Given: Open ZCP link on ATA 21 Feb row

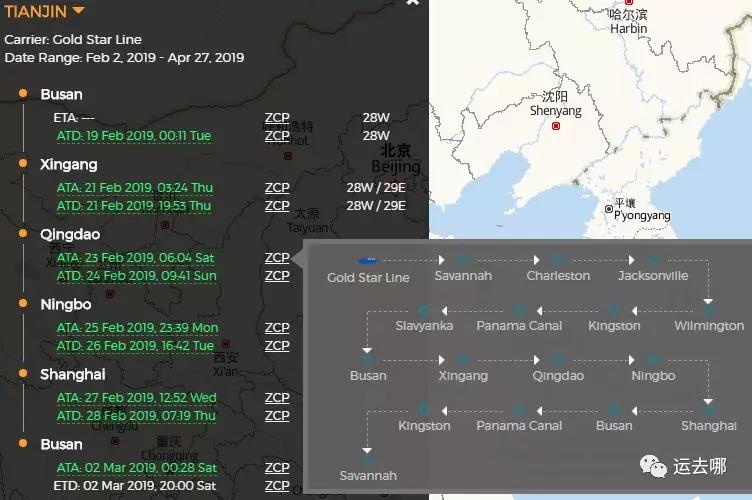Looking at the screenshot, I should [x=277, y=188].
